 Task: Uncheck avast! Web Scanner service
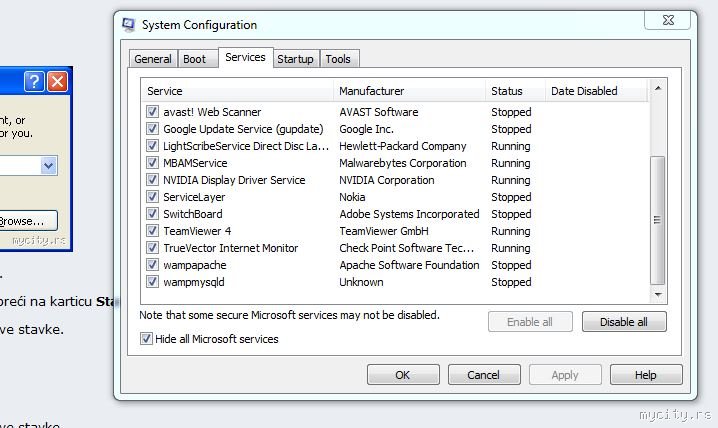[152, 112]
